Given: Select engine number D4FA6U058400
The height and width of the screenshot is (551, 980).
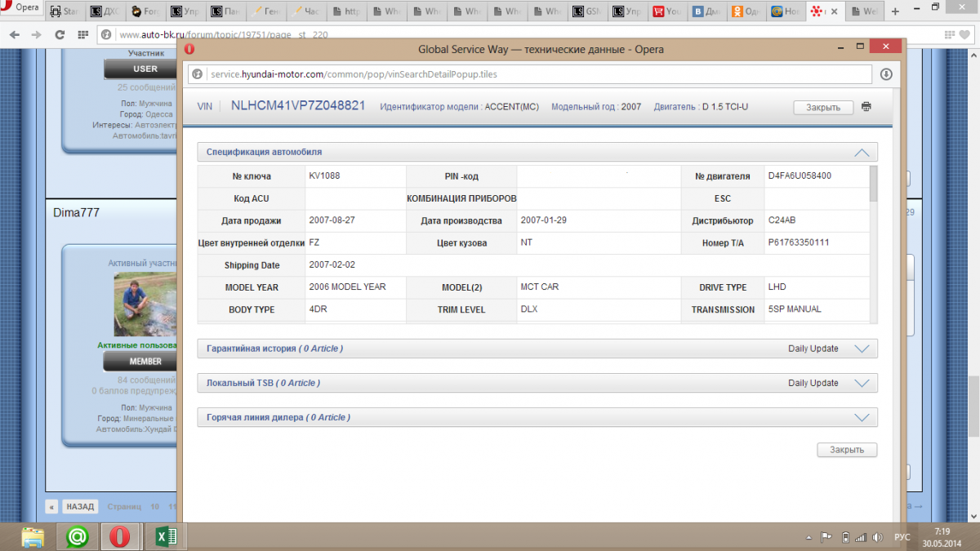Looking at the screenshot, I should [800, 176].
